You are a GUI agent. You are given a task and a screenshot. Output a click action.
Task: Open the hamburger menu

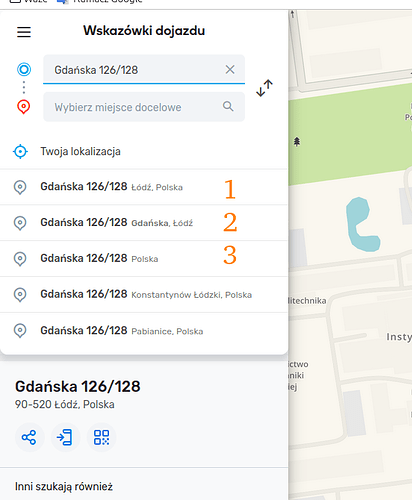tap(24, 32)
